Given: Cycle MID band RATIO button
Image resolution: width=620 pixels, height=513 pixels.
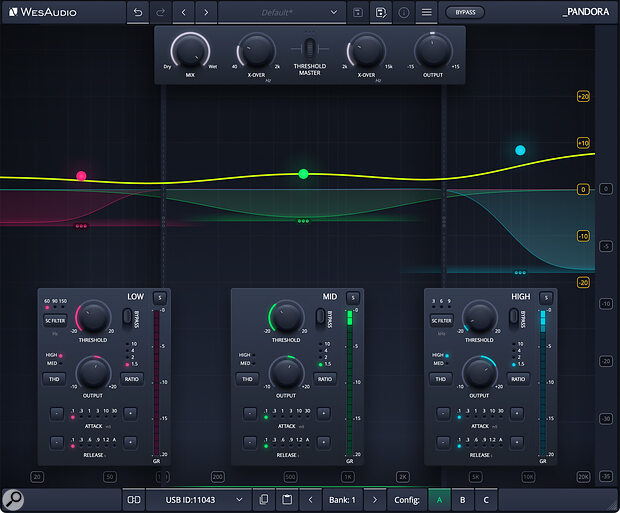Looking at the screenshot, I should click(x=325, y=379).
